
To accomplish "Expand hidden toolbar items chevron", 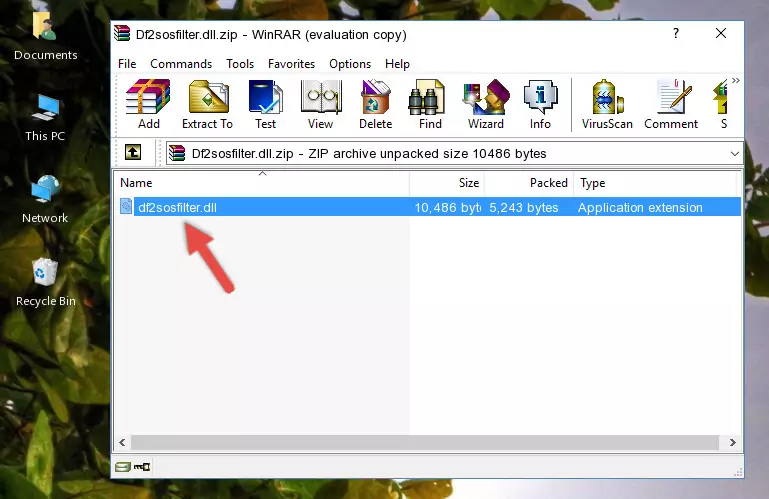I will [x=736, y=80].
